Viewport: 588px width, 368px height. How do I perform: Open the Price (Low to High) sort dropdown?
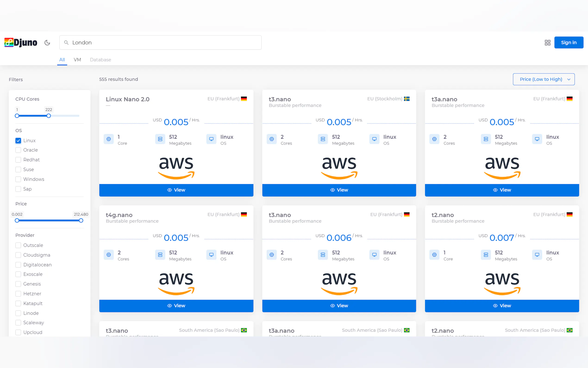pos(544,79)
